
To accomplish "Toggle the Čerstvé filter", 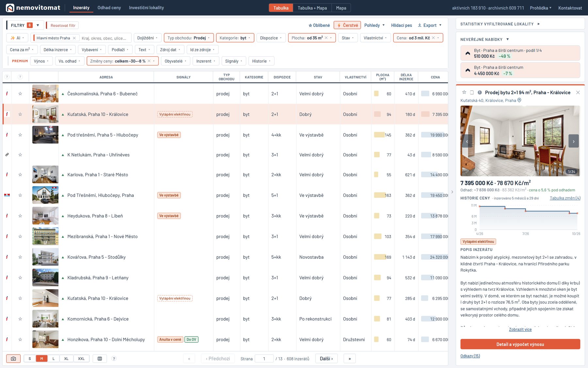I will coord(347,25).
